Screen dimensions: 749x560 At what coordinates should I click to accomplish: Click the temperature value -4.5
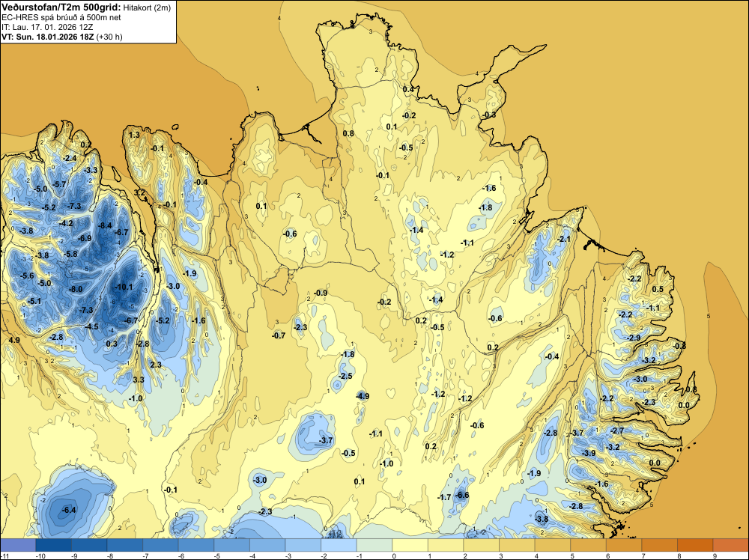point(91,326)
